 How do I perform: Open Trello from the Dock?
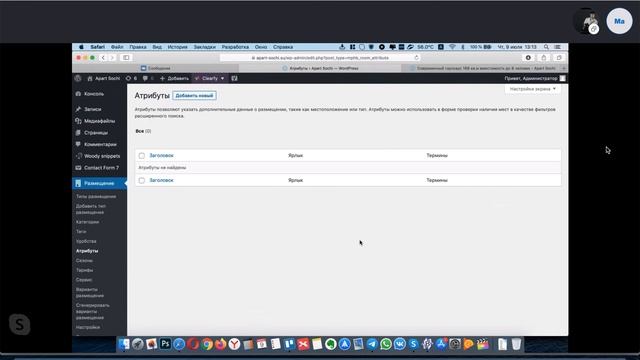pos(289,344)
